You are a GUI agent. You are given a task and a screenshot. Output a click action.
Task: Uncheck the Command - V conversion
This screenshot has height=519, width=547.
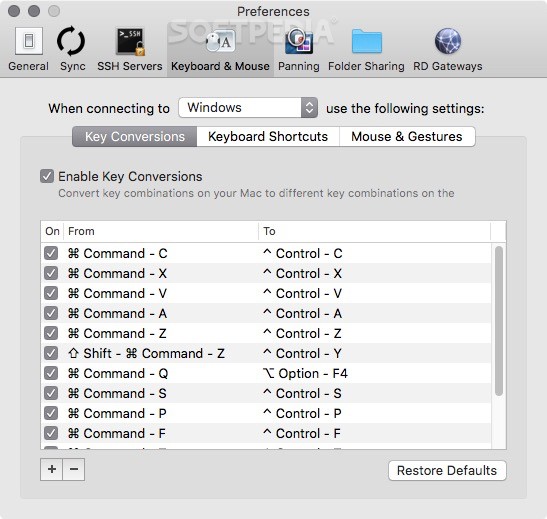pos(51,293)
